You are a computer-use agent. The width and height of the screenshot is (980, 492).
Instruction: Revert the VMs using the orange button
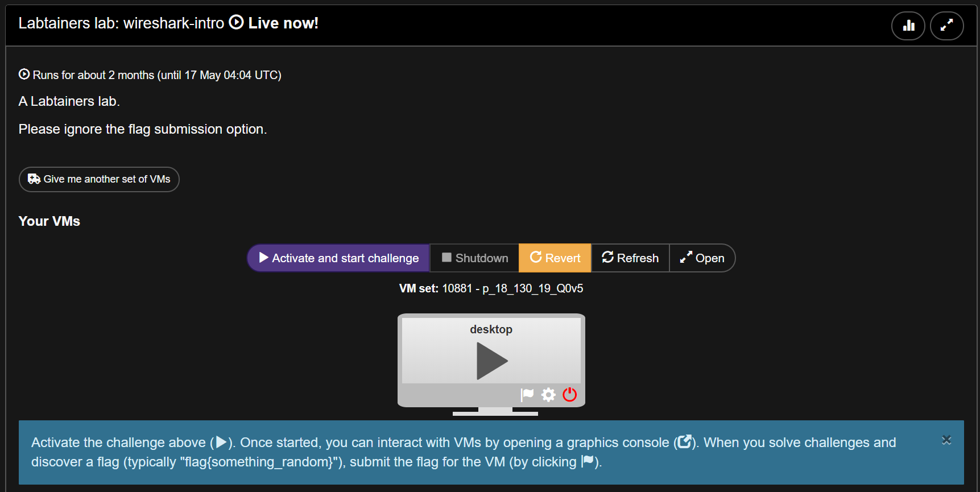pyautogui.click(x=555, y=258)
